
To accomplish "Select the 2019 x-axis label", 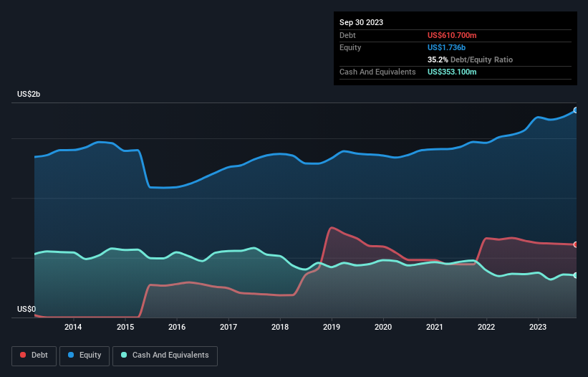I will [332, 327].
